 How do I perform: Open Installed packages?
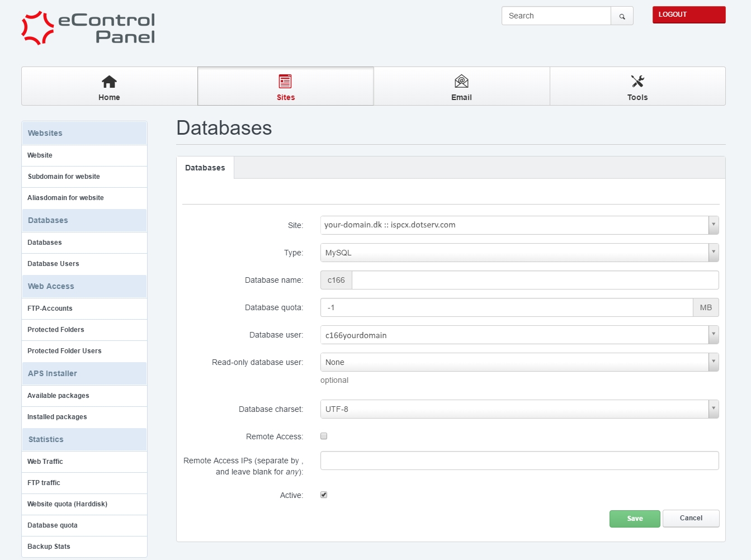84,417
